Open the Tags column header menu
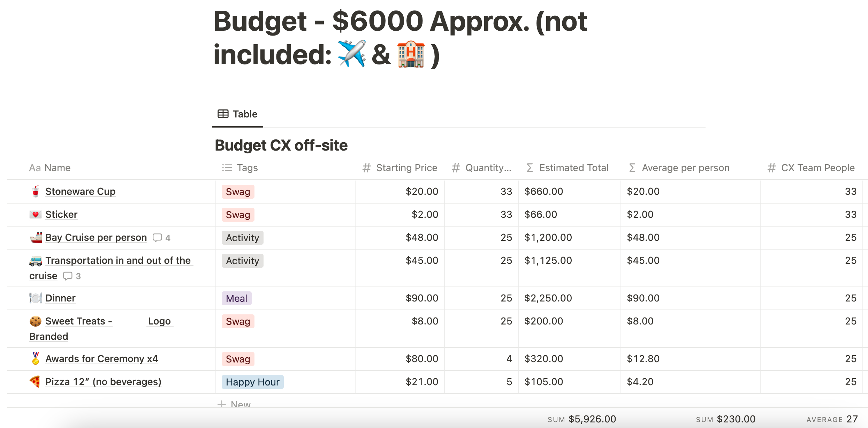868x428 pixels. pyautogui.click(x=240, y=168)
